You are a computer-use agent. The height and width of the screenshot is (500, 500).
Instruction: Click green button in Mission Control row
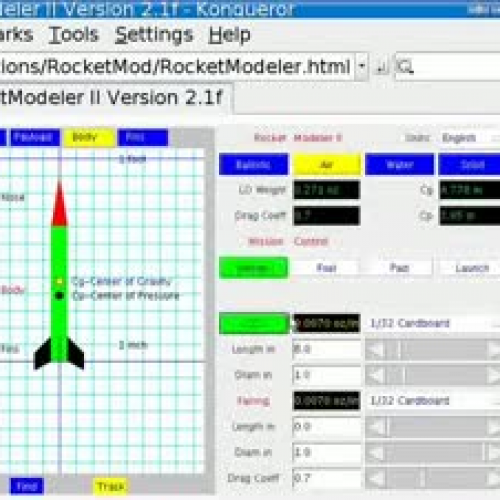click(x=253, y=268)
